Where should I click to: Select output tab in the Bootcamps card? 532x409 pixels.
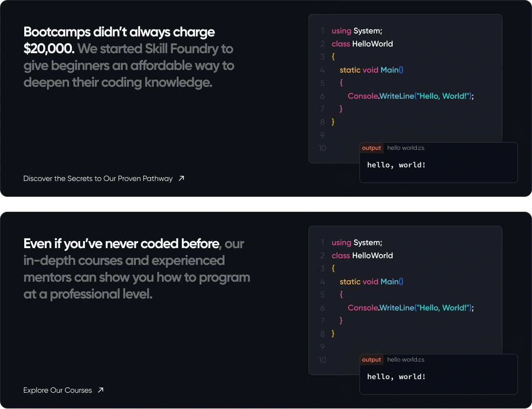point(371,148)
